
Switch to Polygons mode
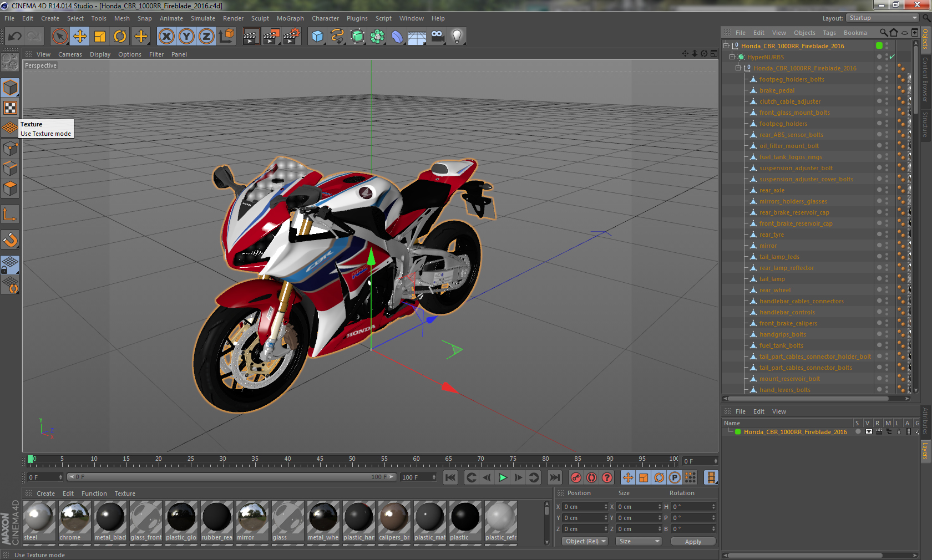10,189
